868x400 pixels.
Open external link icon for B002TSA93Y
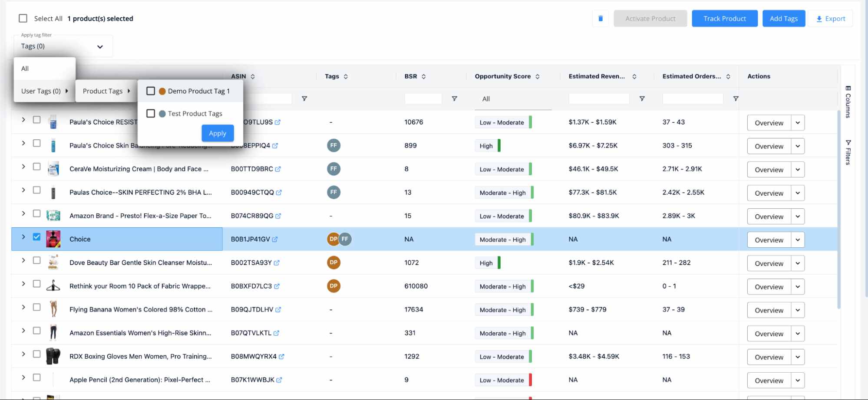pos(277,263)
